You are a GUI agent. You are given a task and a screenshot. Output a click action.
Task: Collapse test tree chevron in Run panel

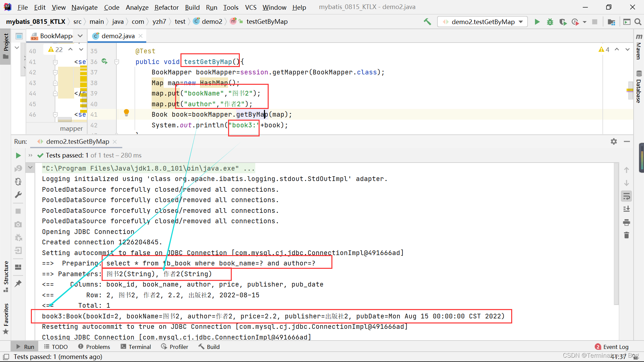pyautogui.click(x=31, y=167)
